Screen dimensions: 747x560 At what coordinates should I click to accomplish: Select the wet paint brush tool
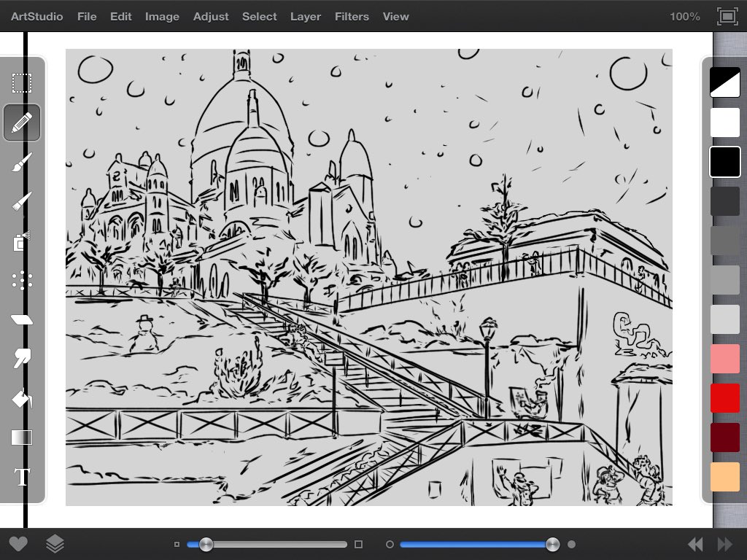[22, 163]
